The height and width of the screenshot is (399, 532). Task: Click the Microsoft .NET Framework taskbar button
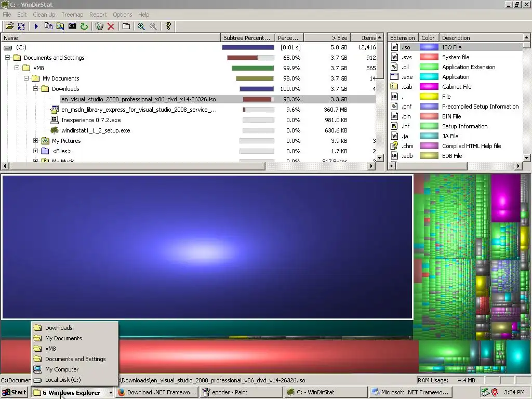(x=410, y=393)
